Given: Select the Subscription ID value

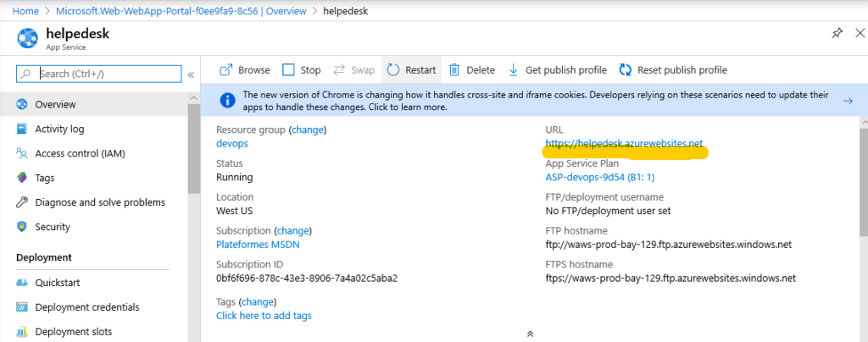Looking at the screenshot, I should point(307,278).
